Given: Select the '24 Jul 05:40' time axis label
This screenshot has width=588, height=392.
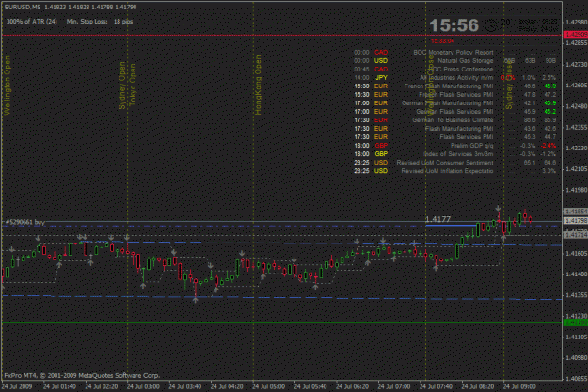Looking at the screenshot, I should click(x=310, y=386).
